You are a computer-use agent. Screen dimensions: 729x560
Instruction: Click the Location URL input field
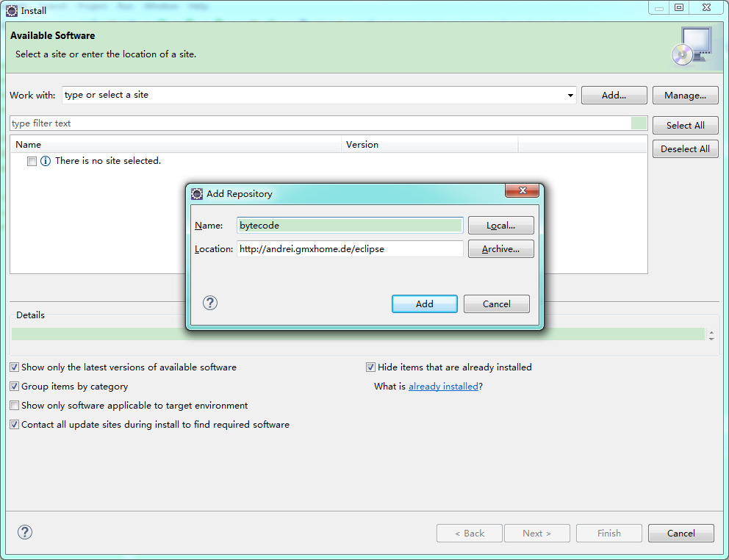pos(350,249)
